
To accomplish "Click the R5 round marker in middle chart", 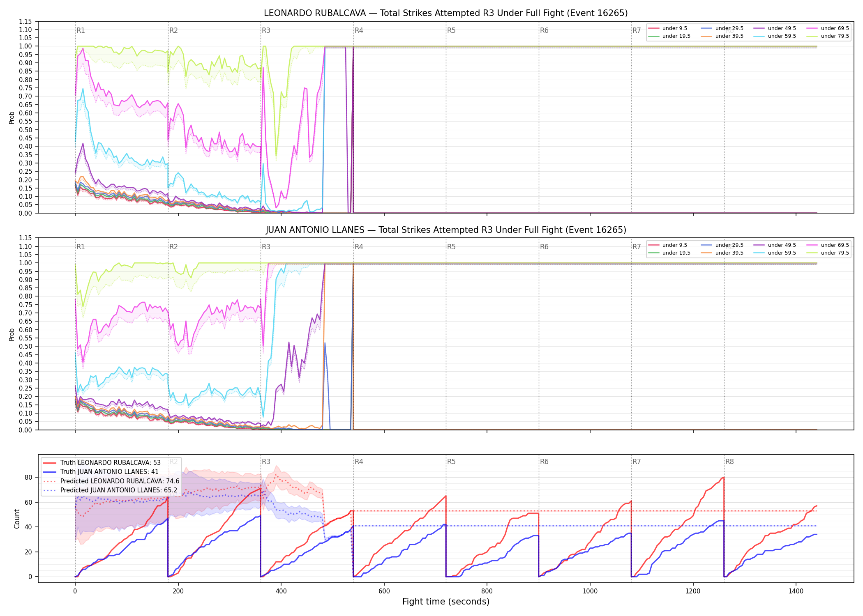I will click(451, 247).
